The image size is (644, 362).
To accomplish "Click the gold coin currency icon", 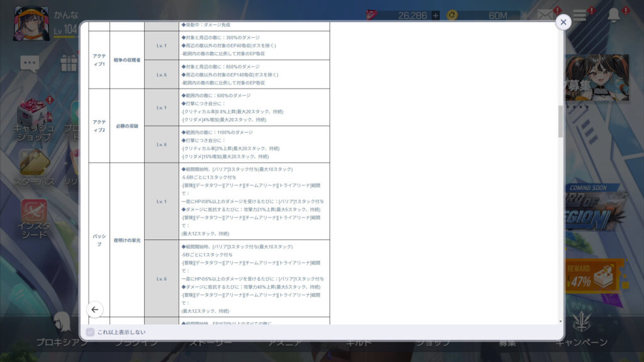I will tap(452, 16).
